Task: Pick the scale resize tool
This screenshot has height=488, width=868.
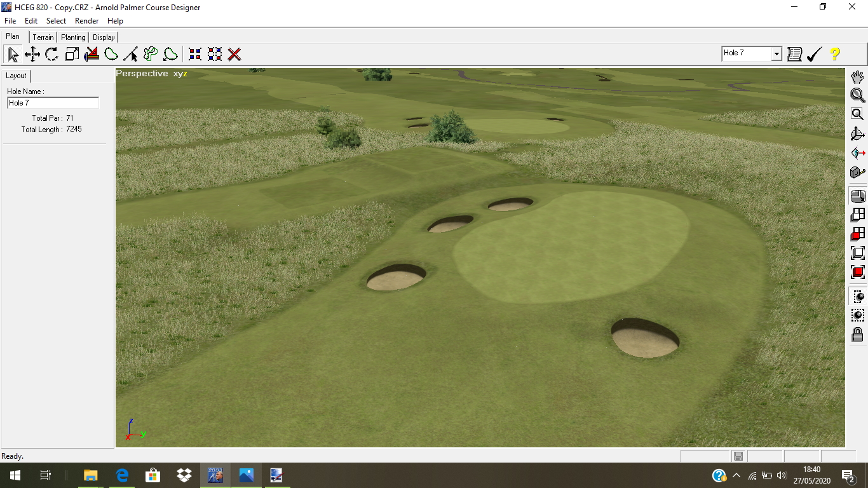Action: [x=72, y=55]
